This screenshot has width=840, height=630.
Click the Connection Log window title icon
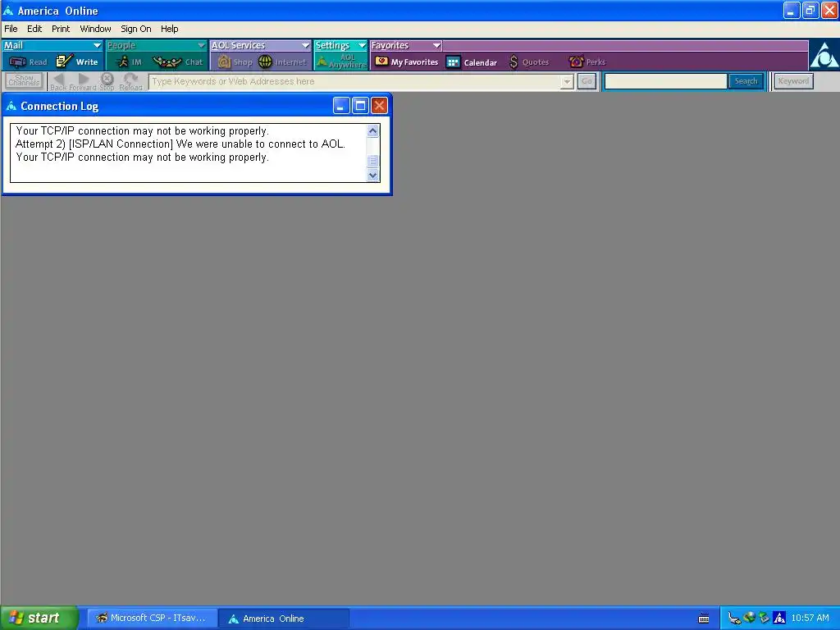(11, 106)
